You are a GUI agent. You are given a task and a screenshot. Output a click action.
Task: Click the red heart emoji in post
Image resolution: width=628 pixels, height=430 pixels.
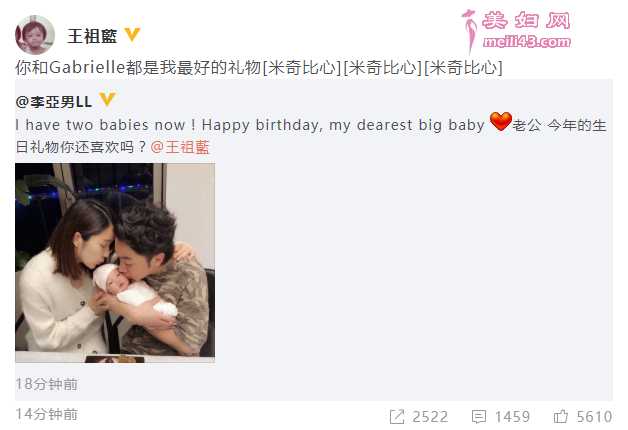(501, 121)
